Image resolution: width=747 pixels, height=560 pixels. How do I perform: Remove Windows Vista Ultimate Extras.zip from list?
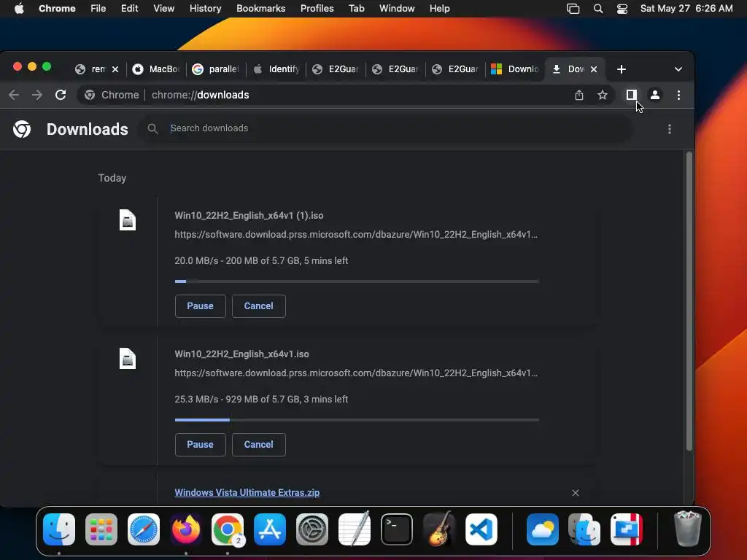(575, 493)
